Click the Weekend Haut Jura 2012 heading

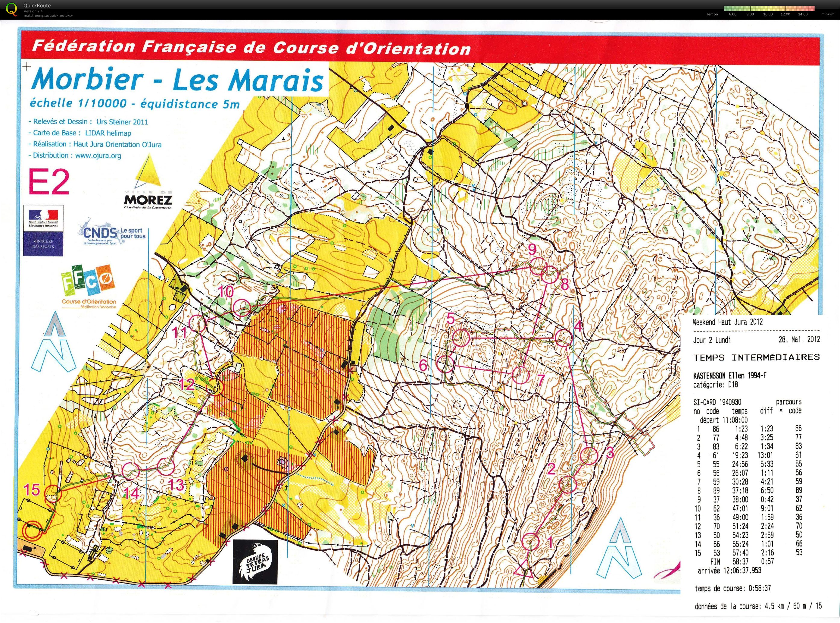point(728,322)
